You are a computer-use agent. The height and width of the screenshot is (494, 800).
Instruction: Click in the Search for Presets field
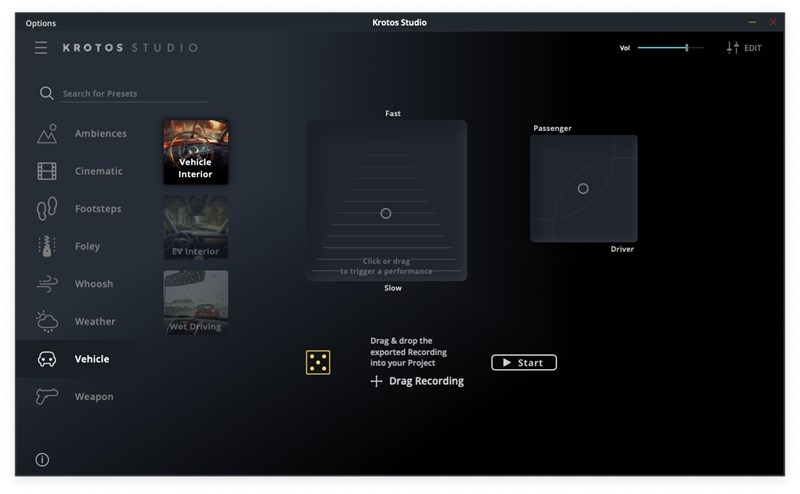pos(134,93)
